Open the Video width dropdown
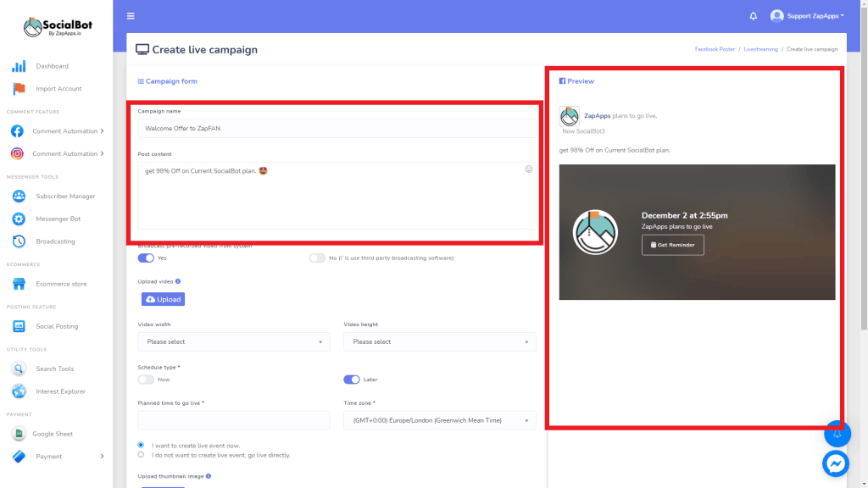 click(234, 342)
